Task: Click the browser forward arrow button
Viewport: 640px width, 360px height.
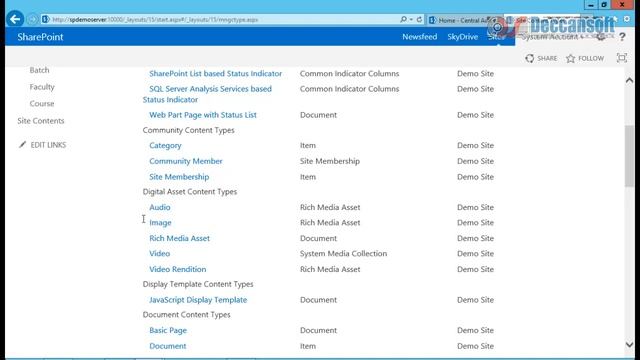Action: 33,19
